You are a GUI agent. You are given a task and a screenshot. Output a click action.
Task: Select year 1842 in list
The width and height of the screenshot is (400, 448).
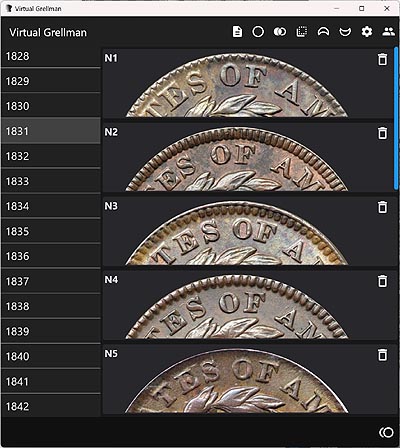click(51, 406)
